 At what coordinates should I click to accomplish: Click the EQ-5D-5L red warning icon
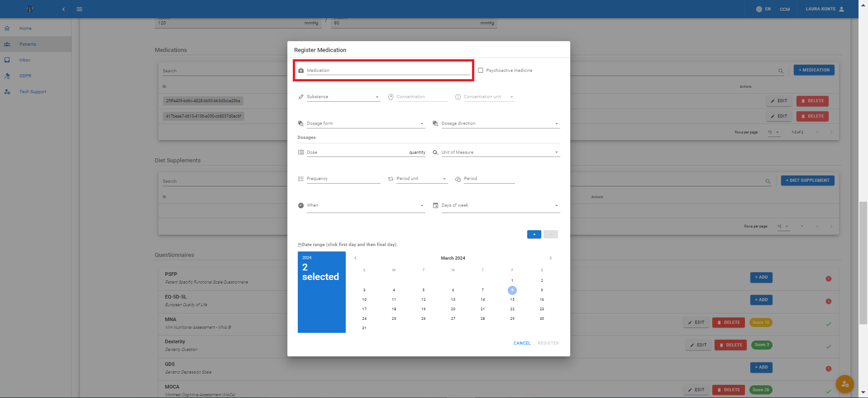point(829,301)
